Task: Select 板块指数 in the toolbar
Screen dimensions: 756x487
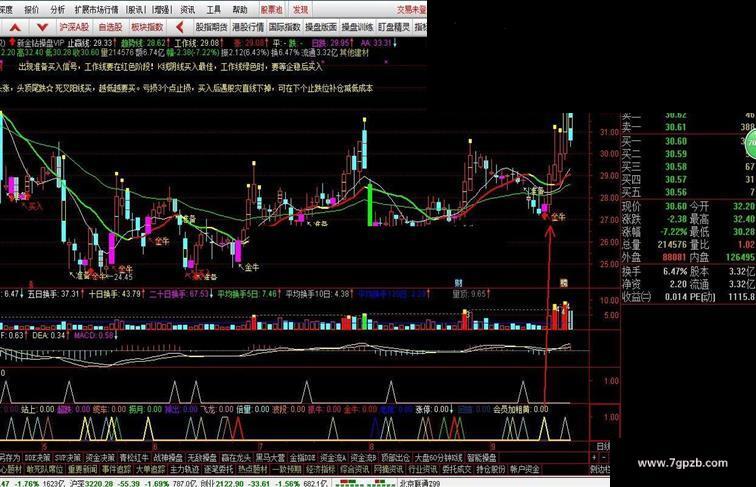Action: [147, 27]
